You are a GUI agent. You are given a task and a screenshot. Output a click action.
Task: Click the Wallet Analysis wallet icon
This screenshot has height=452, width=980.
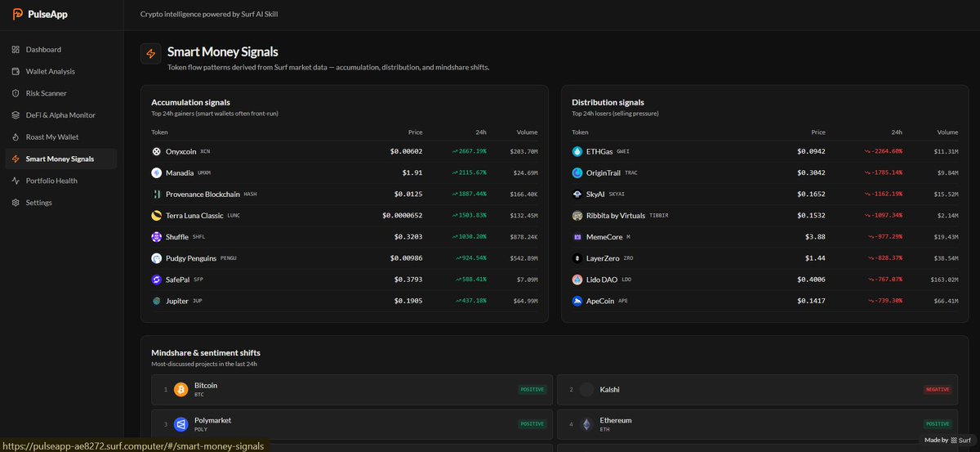[16, 71]
